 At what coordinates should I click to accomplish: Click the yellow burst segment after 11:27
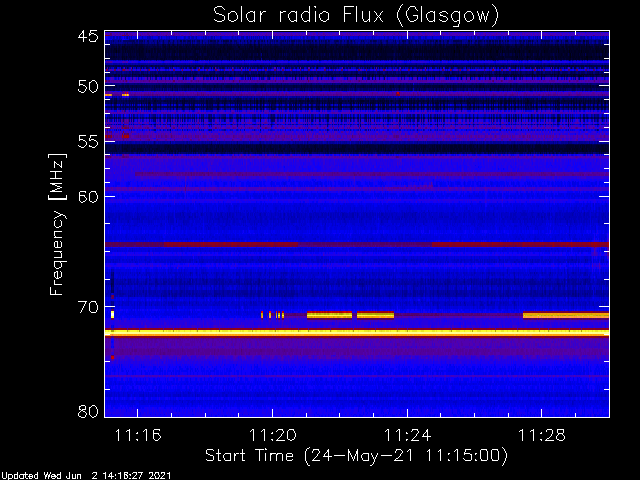(566, 315)
